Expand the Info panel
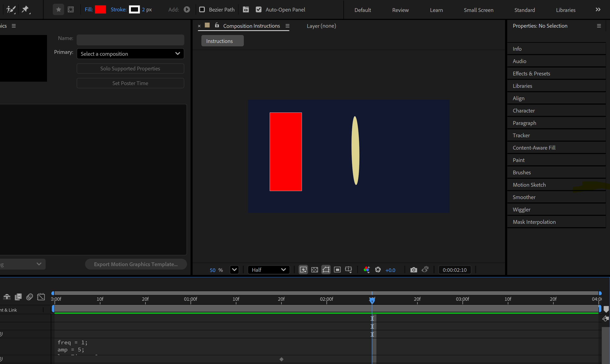Screen dimensions: 610x364 pos(556,49)
